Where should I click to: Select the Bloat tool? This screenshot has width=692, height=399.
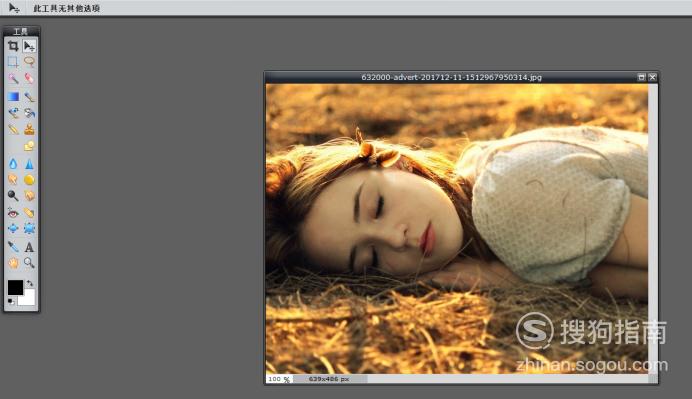[x=13, y=229]
